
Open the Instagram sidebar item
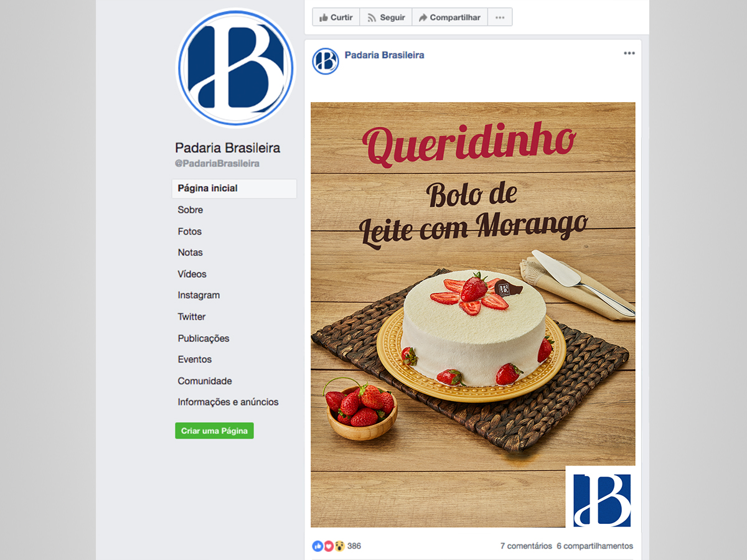coord(199,296)
